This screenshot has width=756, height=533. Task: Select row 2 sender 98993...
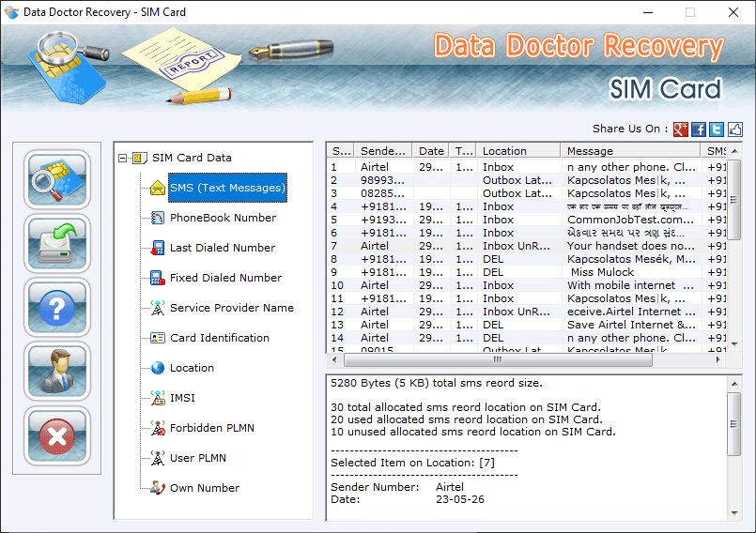click(528, 180)
